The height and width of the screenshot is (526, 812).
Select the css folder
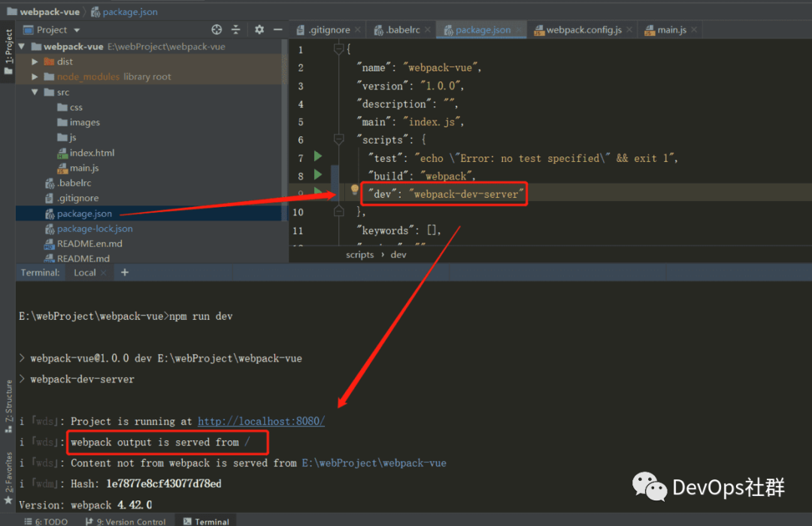point(70,108)
